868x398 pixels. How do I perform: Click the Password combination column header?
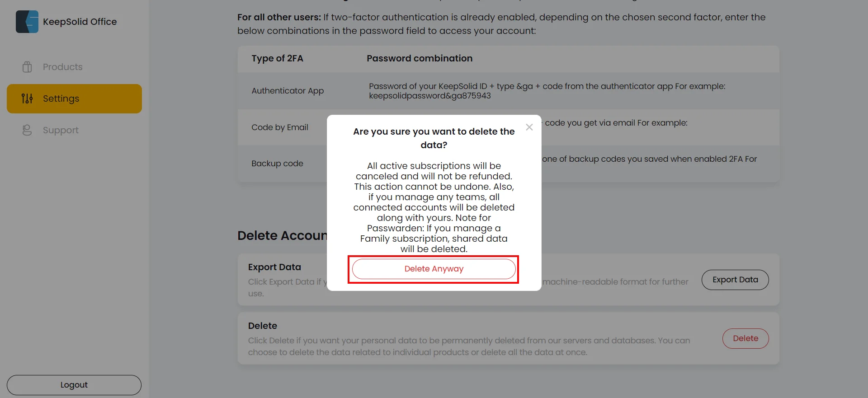tap(419, 58)
